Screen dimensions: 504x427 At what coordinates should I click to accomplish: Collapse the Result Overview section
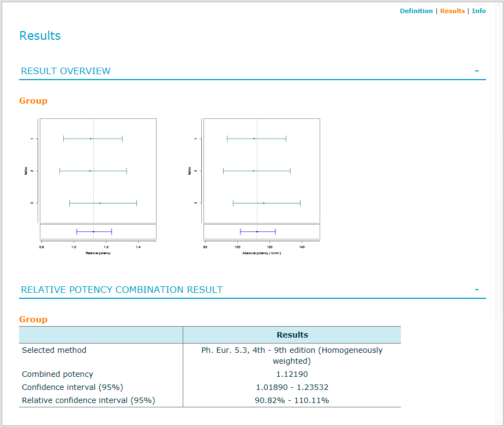477,71
